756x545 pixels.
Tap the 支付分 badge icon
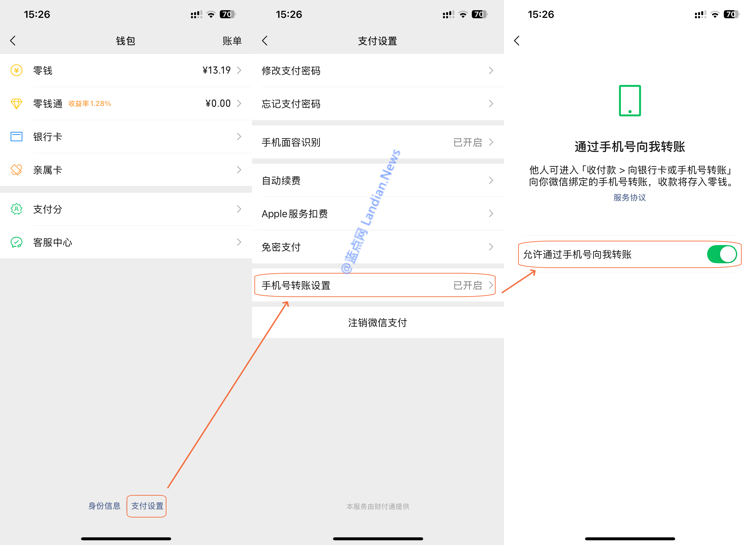coord(16,209)
